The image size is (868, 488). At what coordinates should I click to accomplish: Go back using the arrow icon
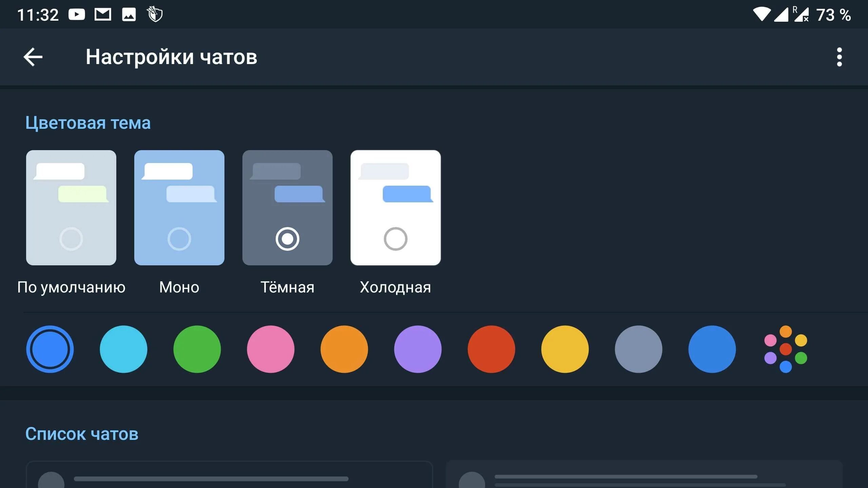pyautogui.click(x=33, y=57)
